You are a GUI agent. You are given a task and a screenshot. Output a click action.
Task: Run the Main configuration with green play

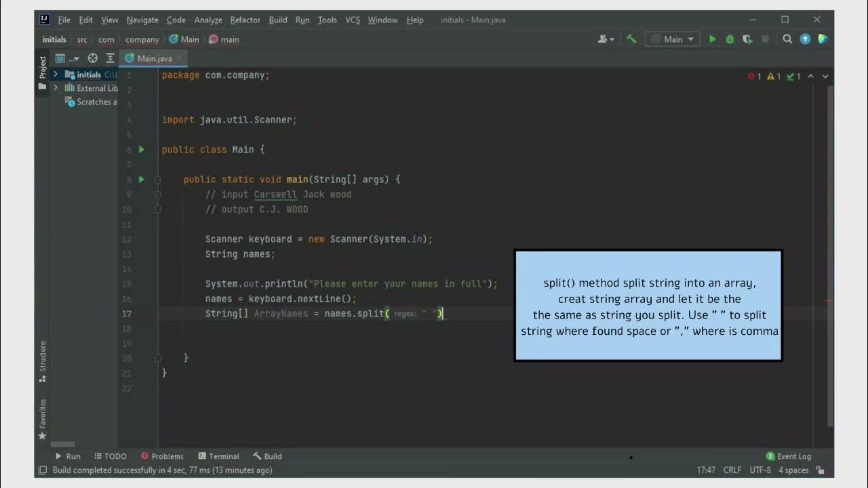pos(712,39)
